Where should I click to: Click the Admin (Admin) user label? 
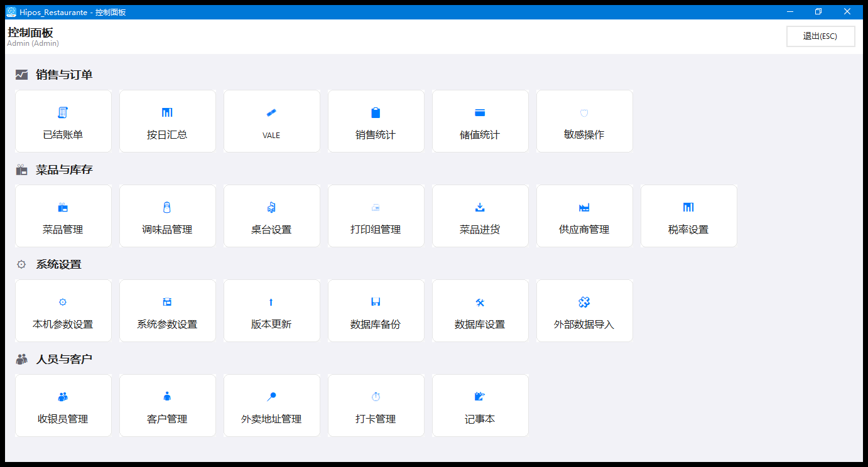(33, 44)
